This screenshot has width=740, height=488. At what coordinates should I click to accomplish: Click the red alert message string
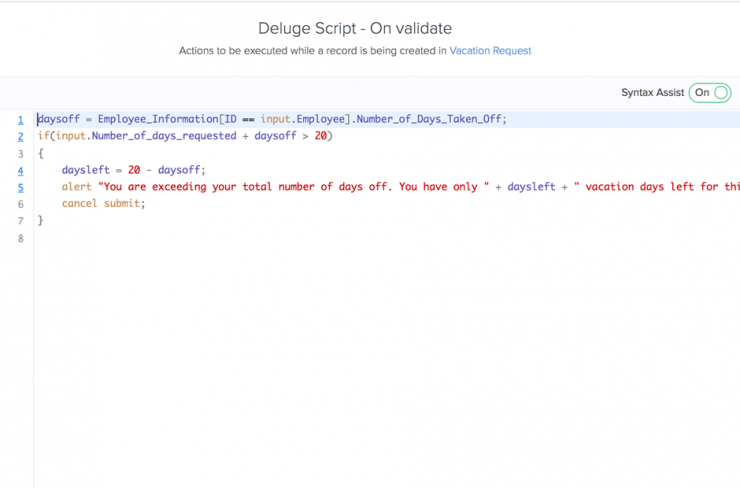point(293,186)
